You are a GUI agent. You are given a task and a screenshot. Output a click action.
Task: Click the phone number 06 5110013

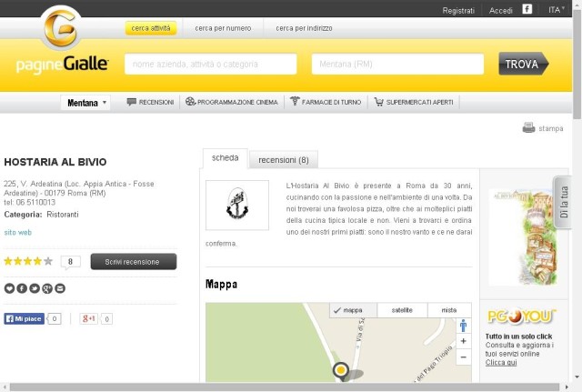click(35, 202)
